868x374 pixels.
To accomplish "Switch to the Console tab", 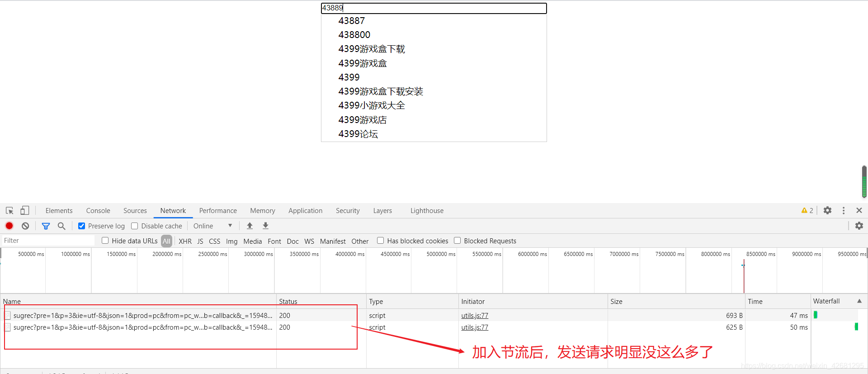I will (x=98, y=211).
